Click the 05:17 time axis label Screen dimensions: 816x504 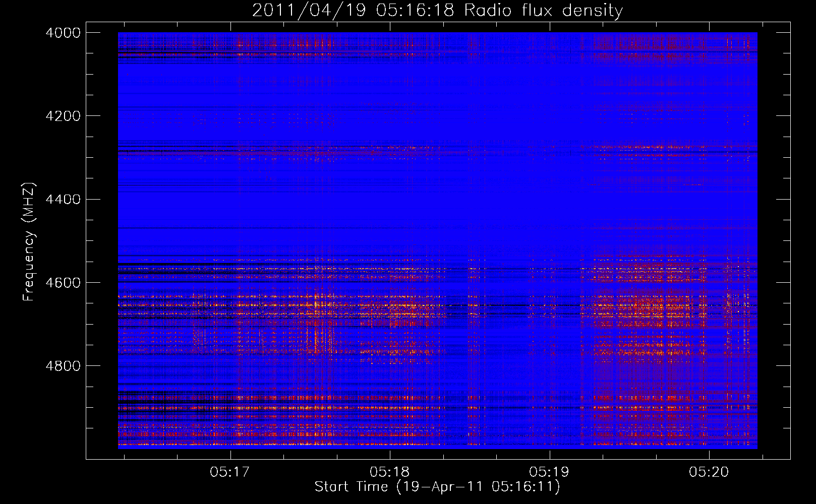[230, 472]
